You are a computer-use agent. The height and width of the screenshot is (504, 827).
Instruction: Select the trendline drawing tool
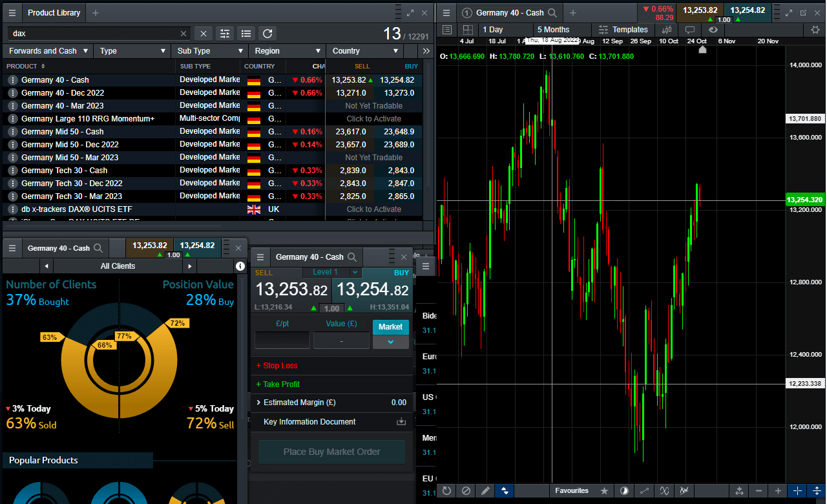[x=644, y=490]
